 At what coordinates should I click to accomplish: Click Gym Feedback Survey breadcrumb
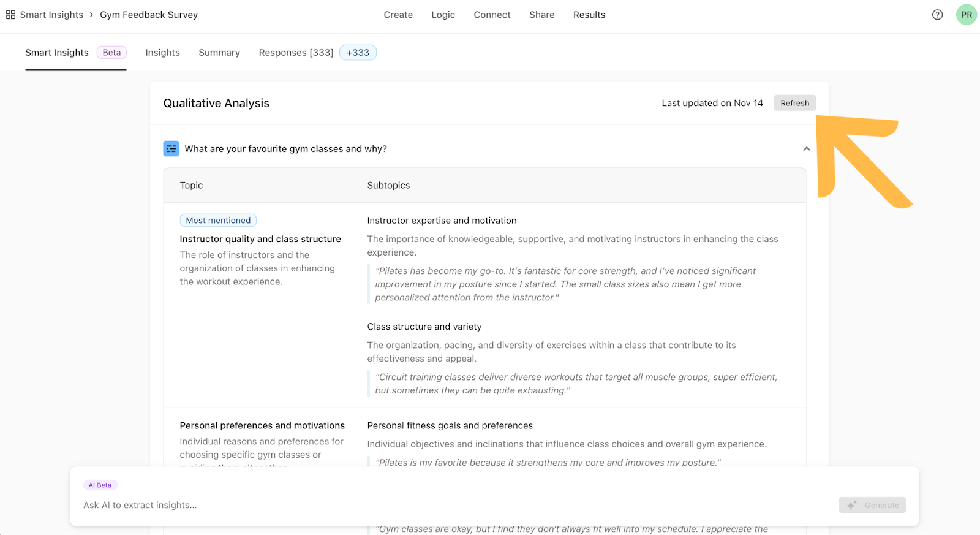pyautogui.click(x=149, y=15)
